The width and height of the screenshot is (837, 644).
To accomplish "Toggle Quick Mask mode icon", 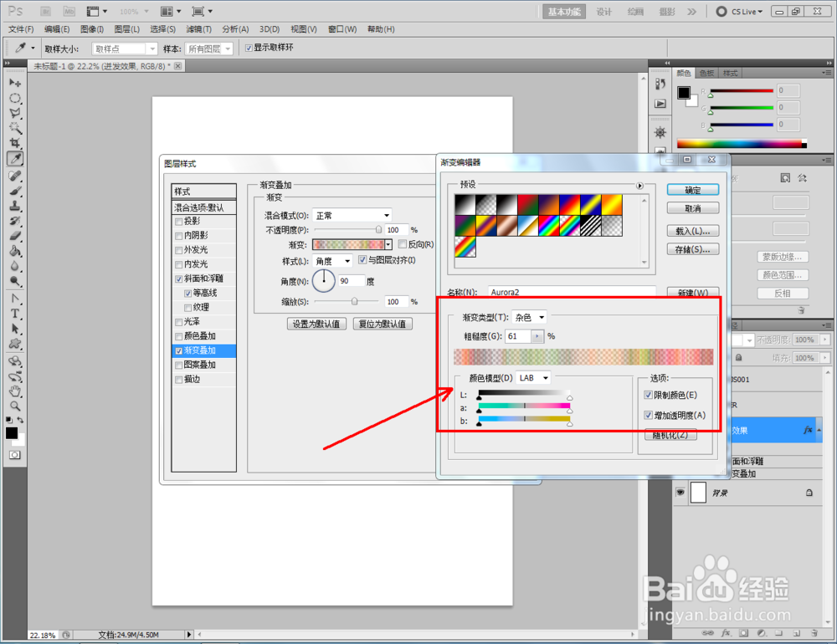I will [15, 455].
